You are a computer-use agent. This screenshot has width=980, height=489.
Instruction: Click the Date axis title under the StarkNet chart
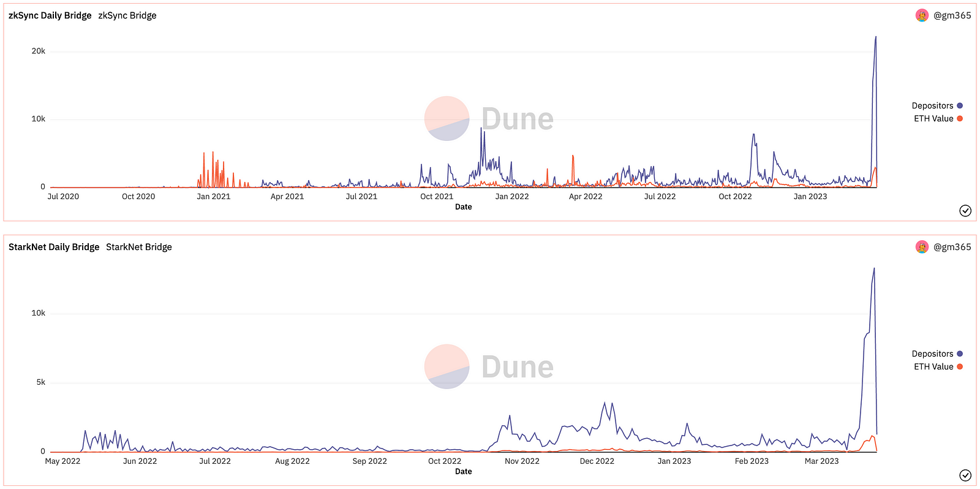tap(464, 472)
